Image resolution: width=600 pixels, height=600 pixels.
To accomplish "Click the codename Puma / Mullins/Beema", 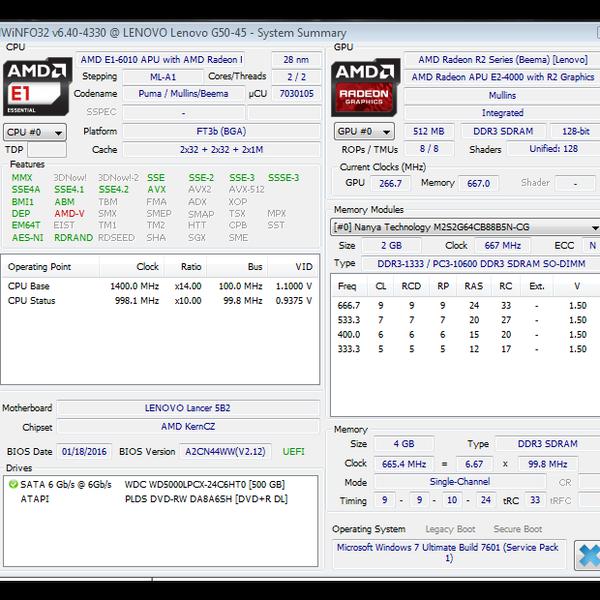I will pos(183,94).
